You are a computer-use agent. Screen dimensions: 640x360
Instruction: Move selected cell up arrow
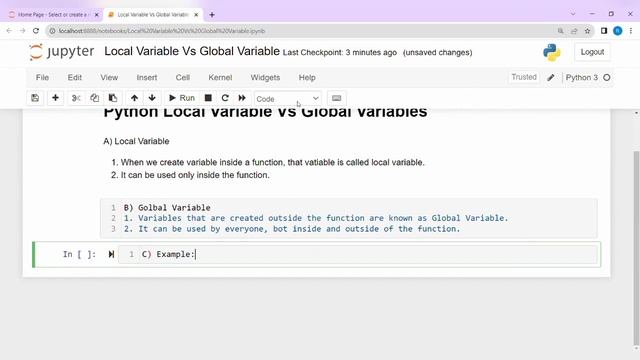(x=134, y=98)
